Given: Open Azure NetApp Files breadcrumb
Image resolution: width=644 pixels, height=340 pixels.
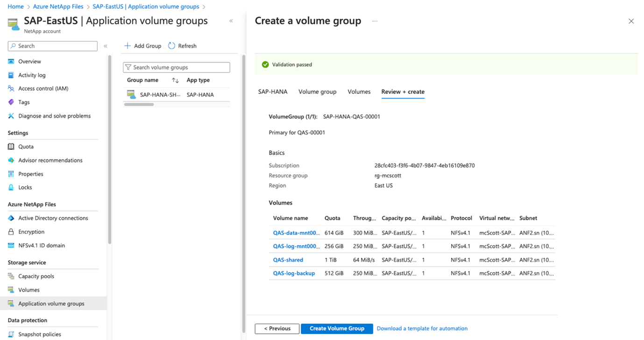Looking at the screenshot, I should click(x=58, y=7).
